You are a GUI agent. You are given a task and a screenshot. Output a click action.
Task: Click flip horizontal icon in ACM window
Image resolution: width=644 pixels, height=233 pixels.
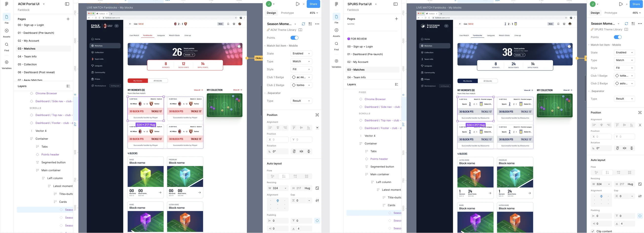(x=301, y=151)
